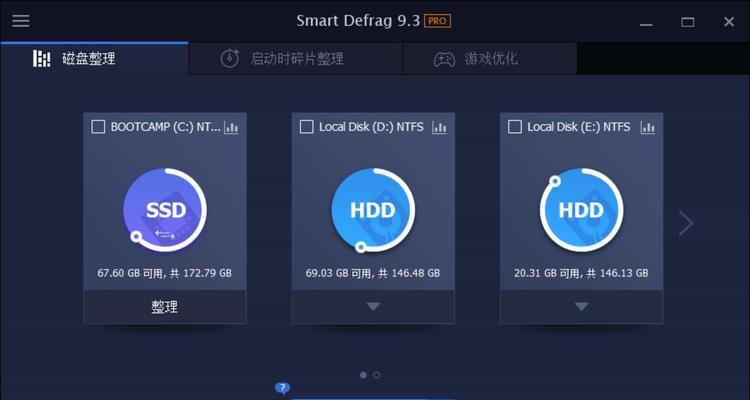Check the BOOTCAMP (C:) drive checkbox
750x400 pixels.
[x=98, y=127]
